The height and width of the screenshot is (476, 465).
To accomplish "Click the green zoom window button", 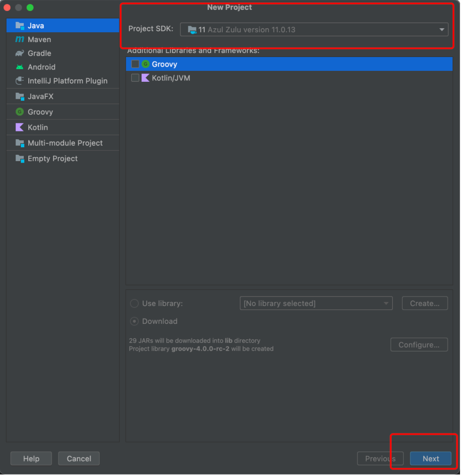I will click(30, 7).
